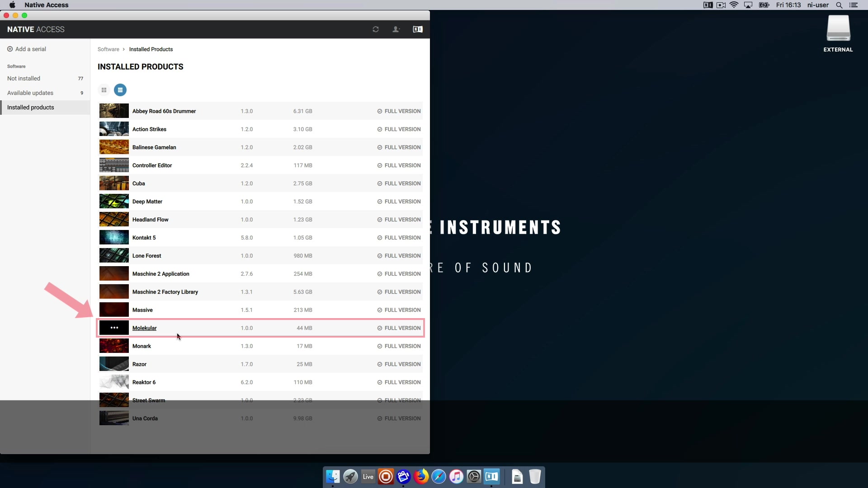Launch Ableton Live from the dock

coord(368,476)
